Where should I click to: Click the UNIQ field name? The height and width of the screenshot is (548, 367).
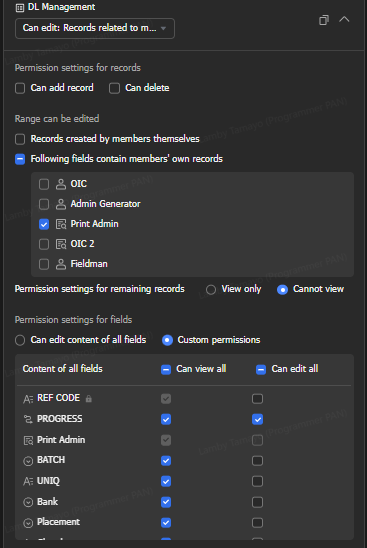pyautogui.click(x=48, y=481)
